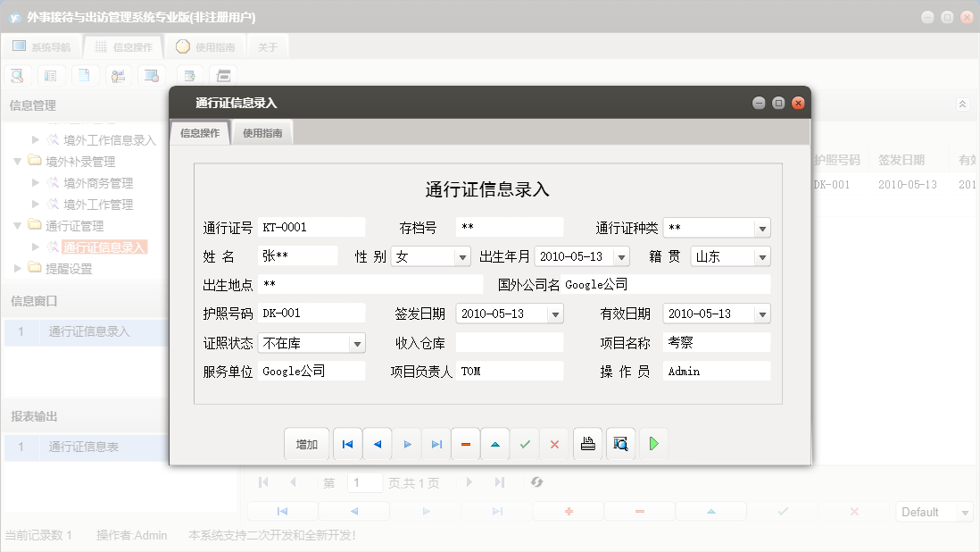The width and height of the screenshot is (980, 552).
Task: Click the 增加 button to add a record
Action: coord(306,443)
